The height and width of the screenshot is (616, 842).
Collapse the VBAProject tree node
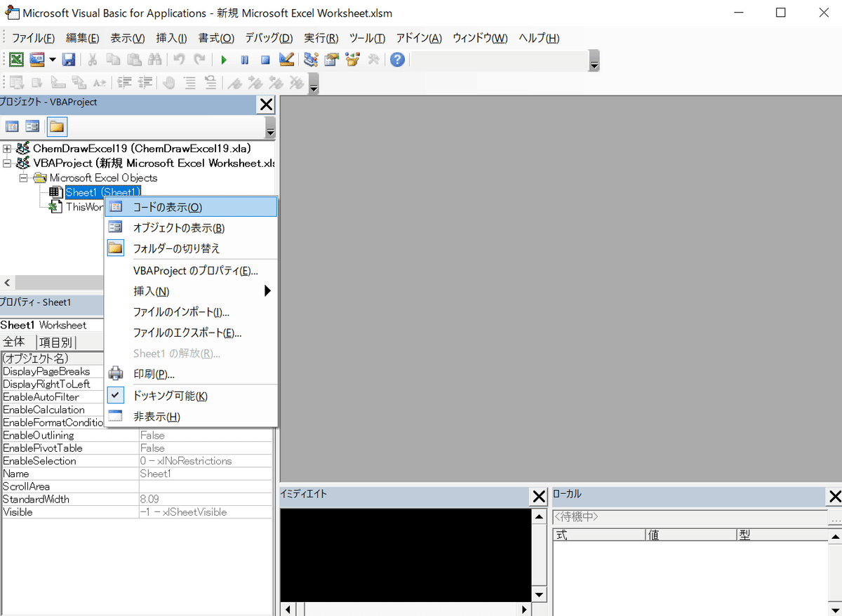click(7, 163)
